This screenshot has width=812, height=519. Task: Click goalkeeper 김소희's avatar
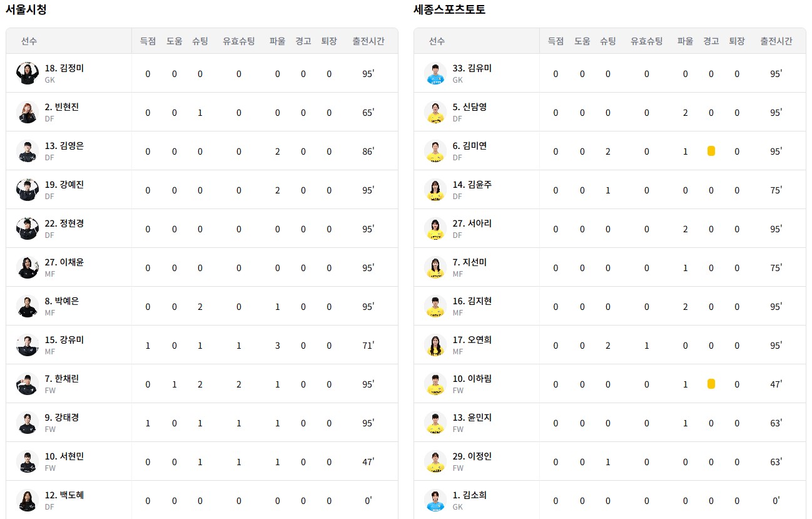click(x=435, y=500)
